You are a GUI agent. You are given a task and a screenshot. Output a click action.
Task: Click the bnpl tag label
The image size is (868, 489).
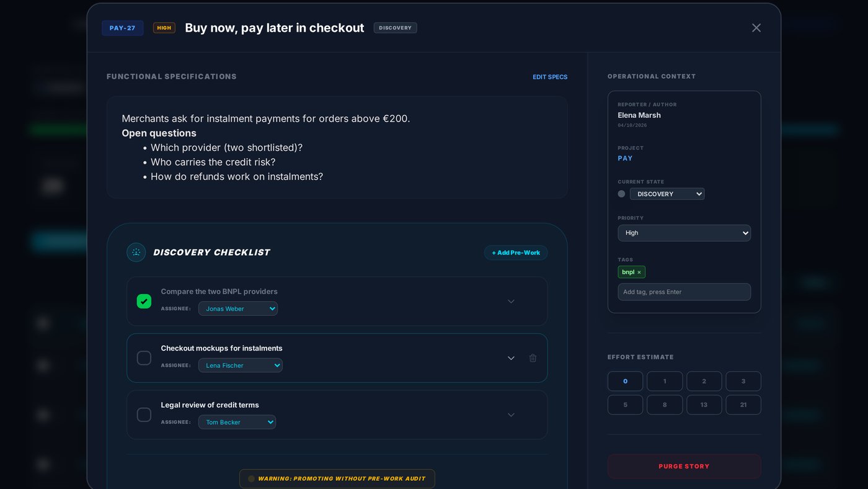pos(628,272)
